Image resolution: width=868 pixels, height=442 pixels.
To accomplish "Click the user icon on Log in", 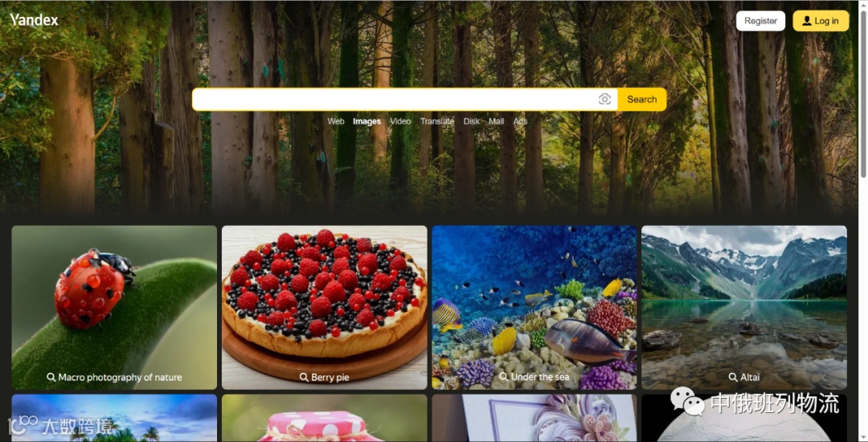I will 807,21.
